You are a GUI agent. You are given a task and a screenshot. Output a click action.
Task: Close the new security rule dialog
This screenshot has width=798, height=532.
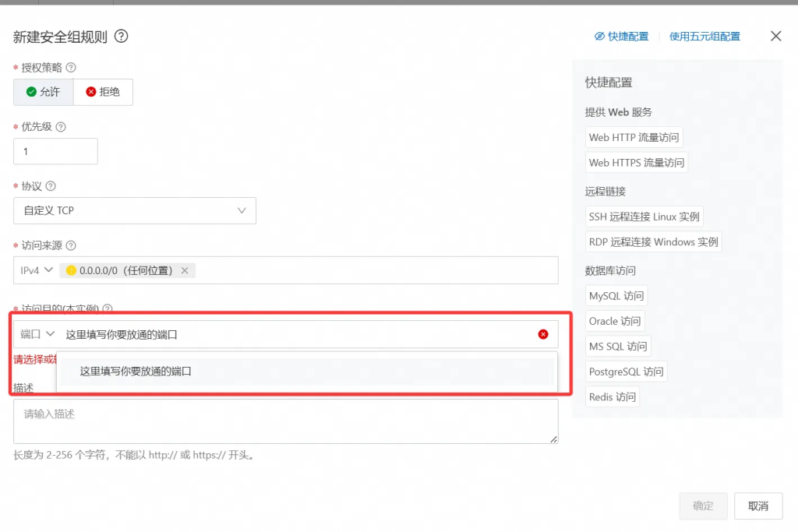pos(775,36)
